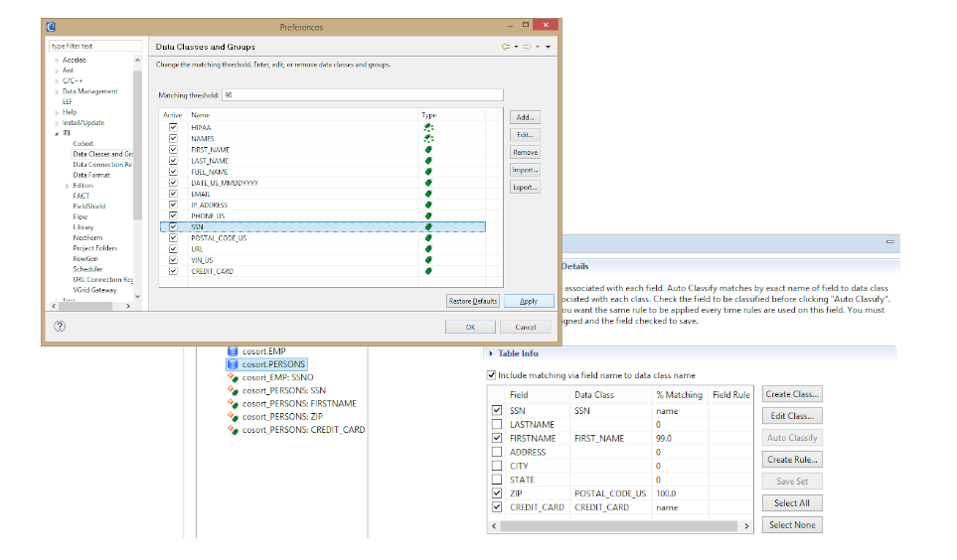Click the type filter text field
Image resolution: width=957 pixels, height=560 pixels.
[95, 46]
